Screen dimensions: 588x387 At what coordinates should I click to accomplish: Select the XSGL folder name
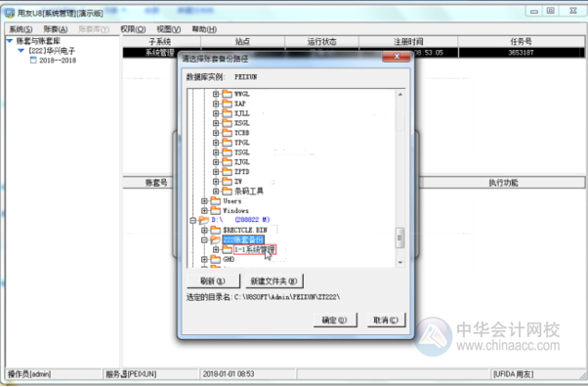242,123
